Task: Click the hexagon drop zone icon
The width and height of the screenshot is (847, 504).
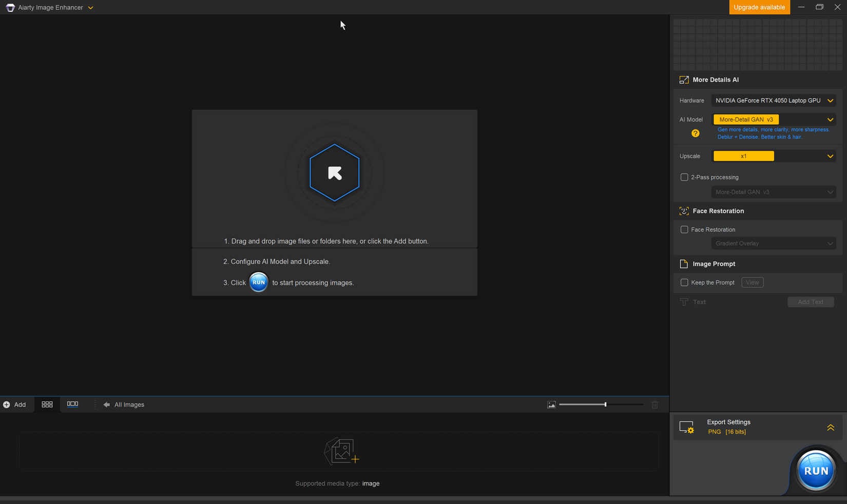Action: coord(334,173)
